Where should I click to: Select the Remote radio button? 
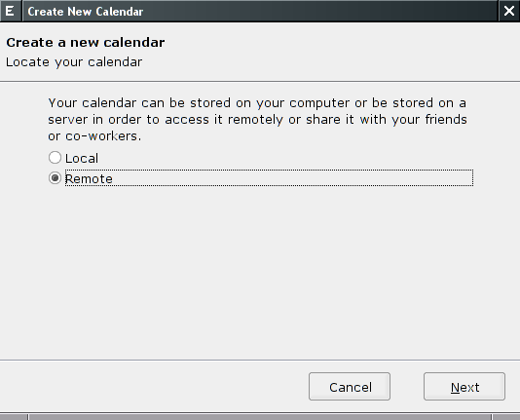pos(55,178)
